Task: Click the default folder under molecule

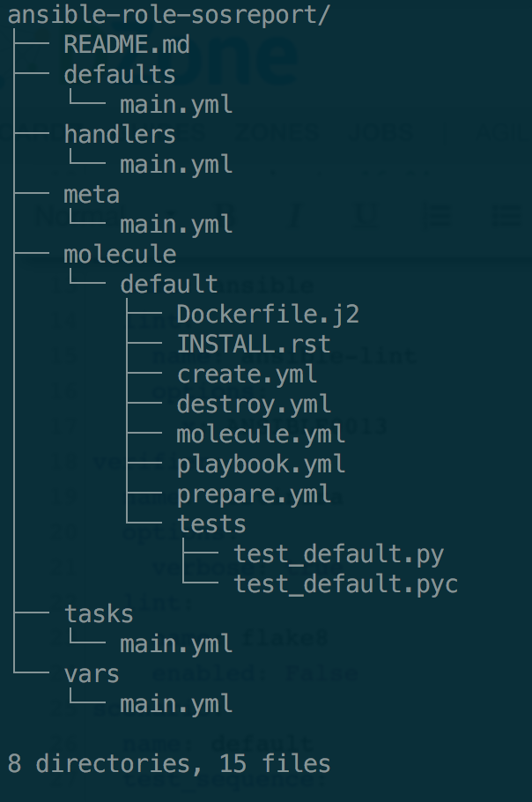Action: point(169,284)
